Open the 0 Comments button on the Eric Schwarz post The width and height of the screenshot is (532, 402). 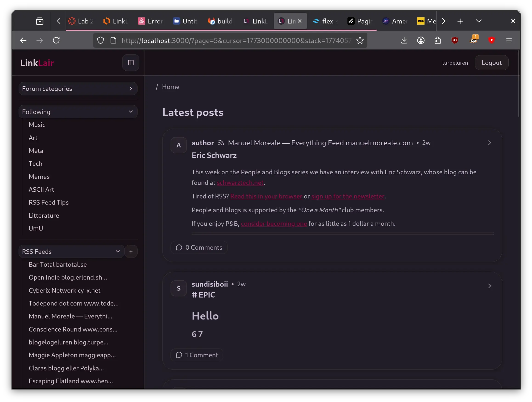click(199, 247)
